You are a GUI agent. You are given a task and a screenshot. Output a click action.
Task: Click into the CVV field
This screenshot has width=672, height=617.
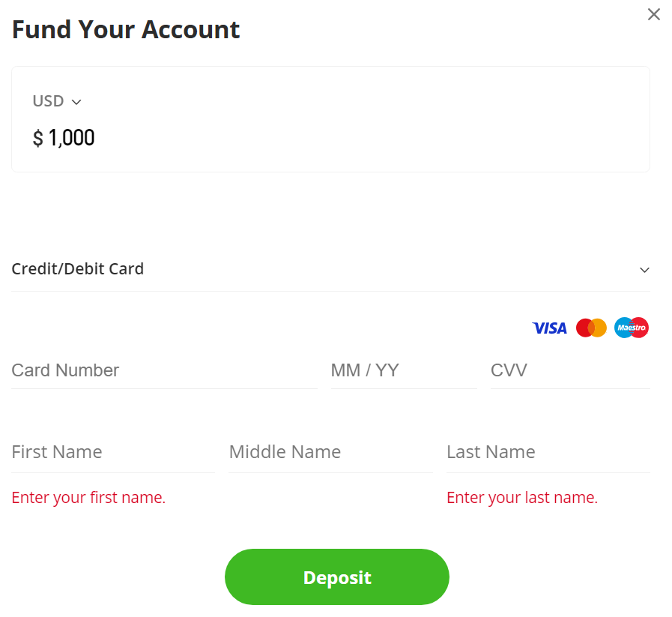pos(569,370)
